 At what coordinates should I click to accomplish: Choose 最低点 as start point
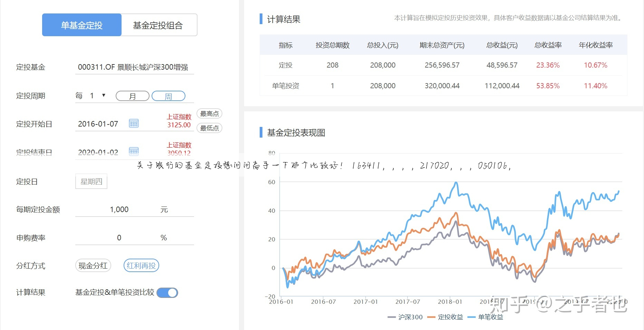(209, 128)
